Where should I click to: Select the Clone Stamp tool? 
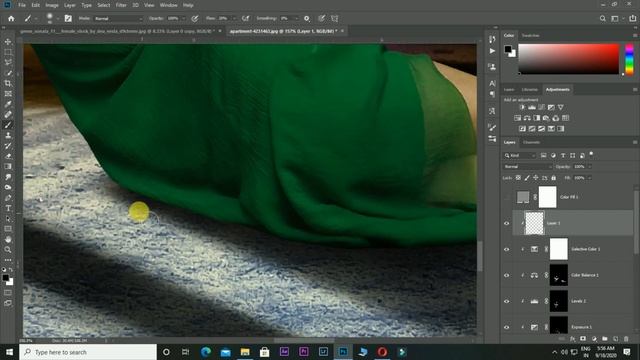[x=8, y=136]
